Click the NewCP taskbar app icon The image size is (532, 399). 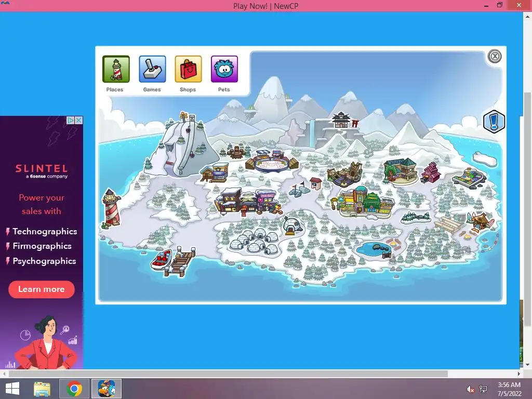[x=107, y=389]
